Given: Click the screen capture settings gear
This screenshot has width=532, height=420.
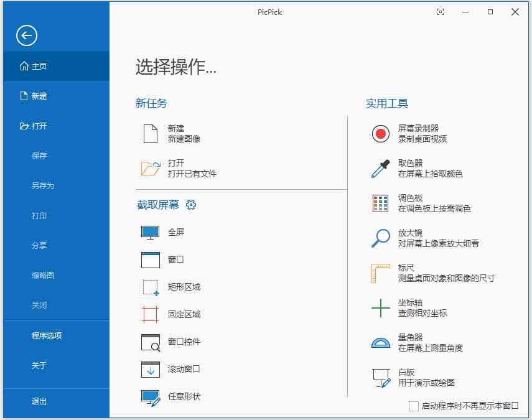Looking at the screenshot, I should point(191,205).
